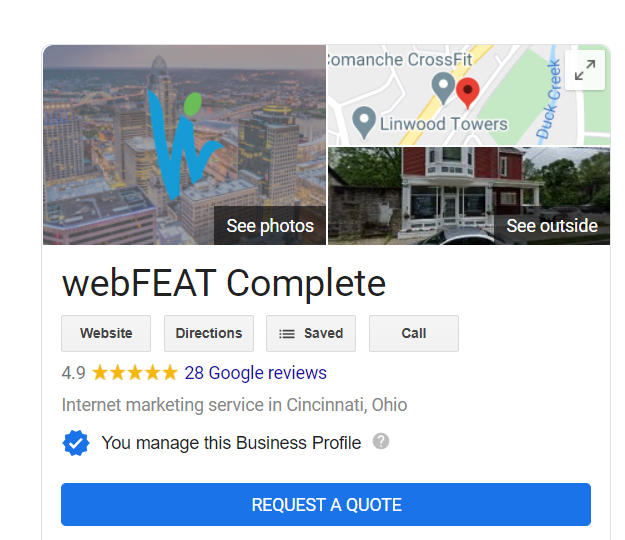Viewport: 625px width, 540px height.
Task: Toggle the Saved list button
Action: pyautogui.click(x=311, y=334)
